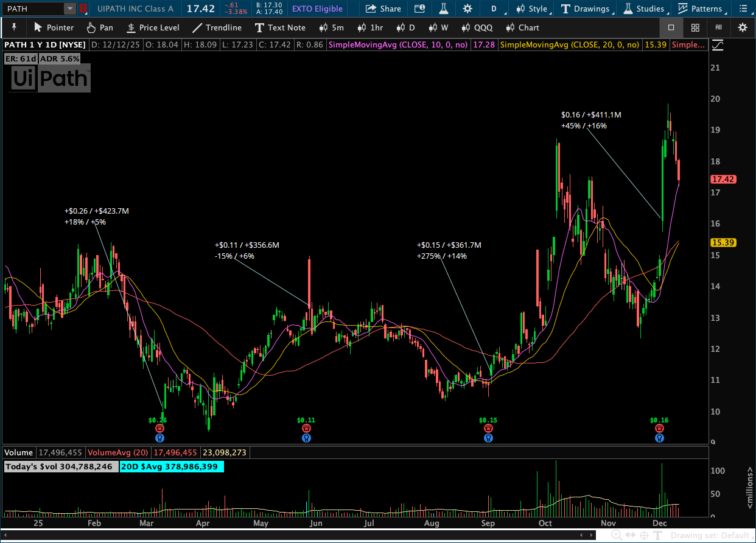Select the four-chart grid layout button
This screenshot has height=543, width=756.
coord(695,27)
